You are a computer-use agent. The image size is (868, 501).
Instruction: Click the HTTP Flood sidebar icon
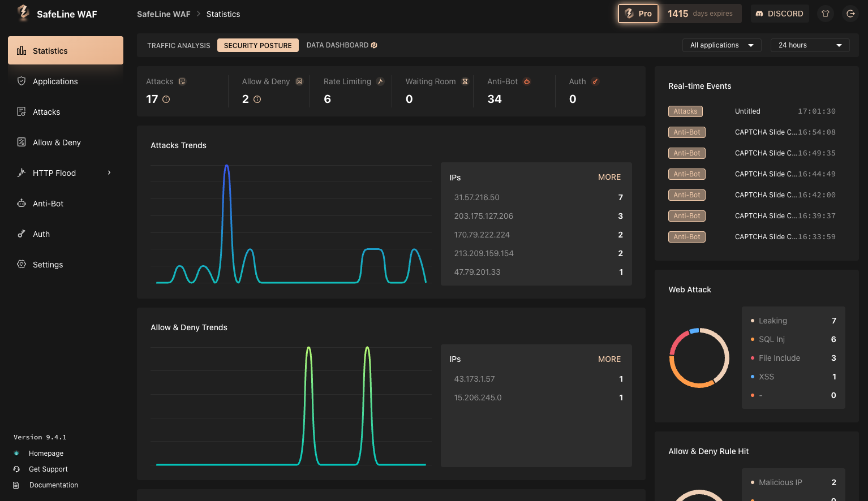point(22,172)
